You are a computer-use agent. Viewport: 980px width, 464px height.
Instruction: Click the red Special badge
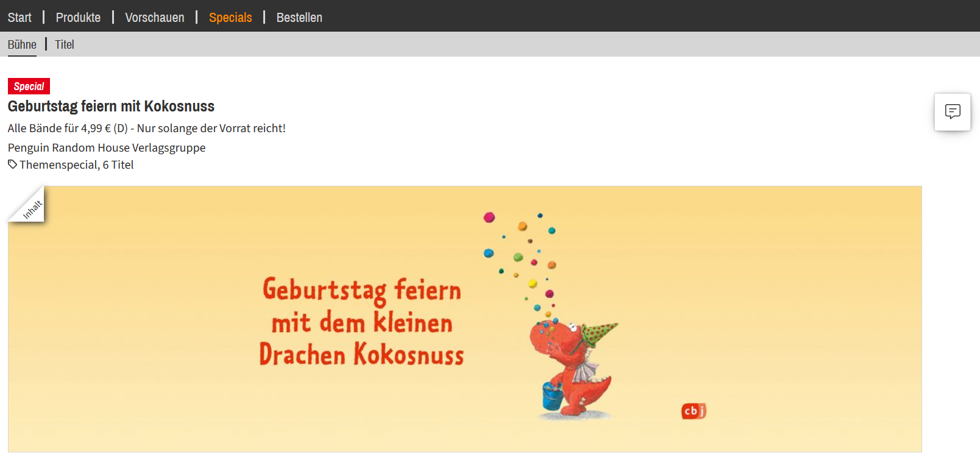click(29, 86)
